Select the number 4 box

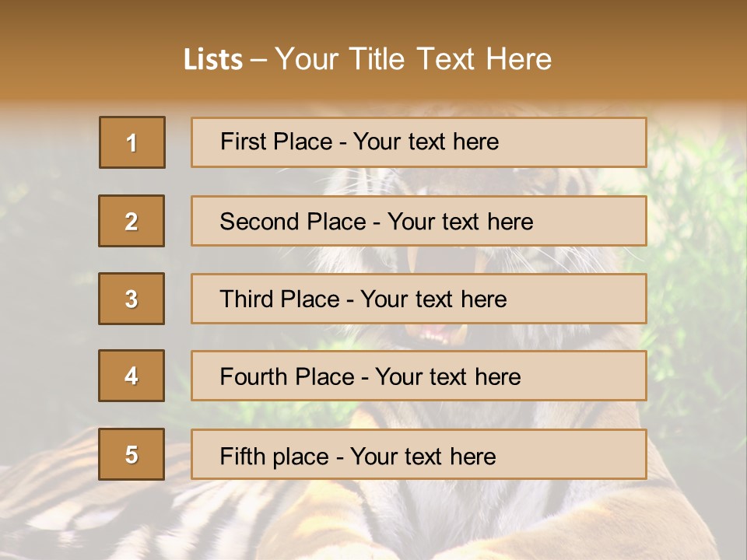[132, 376]
